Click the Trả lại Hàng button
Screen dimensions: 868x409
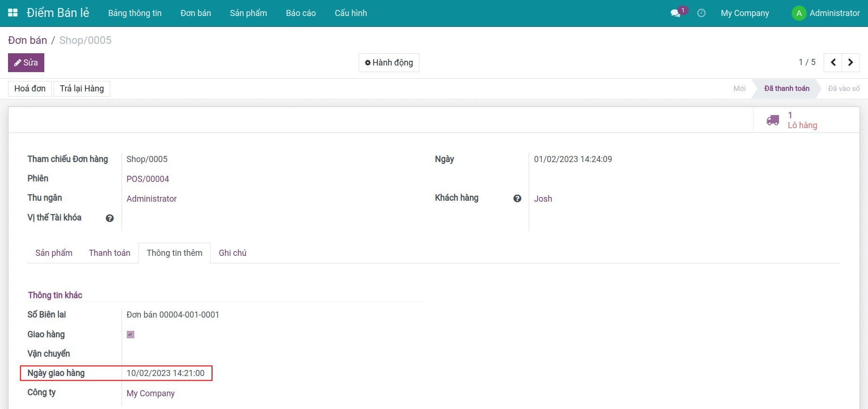tap(82, 89)
